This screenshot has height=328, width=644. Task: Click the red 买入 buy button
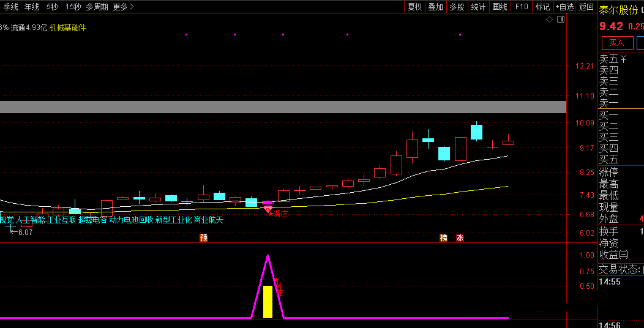click(x=616, y=42)
